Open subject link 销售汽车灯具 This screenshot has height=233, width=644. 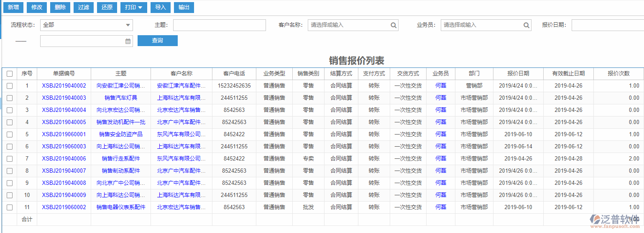click(x=121, y=98)
